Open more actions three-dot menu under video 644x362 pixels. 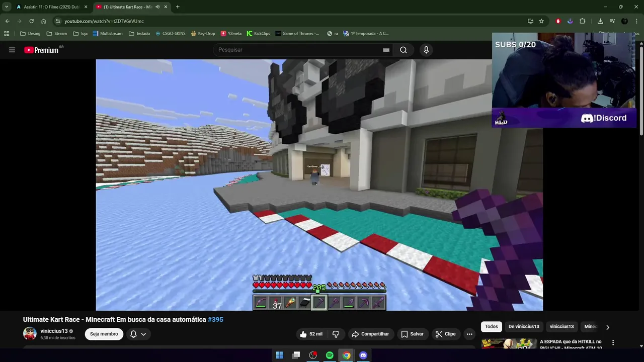[469, 334]
